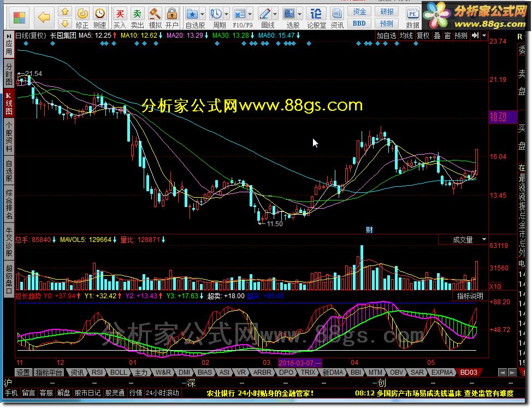This screenshot has height=408, width=532.
Task: Click the 财 financial marker on chart
Action: click(x=369, y=230)
